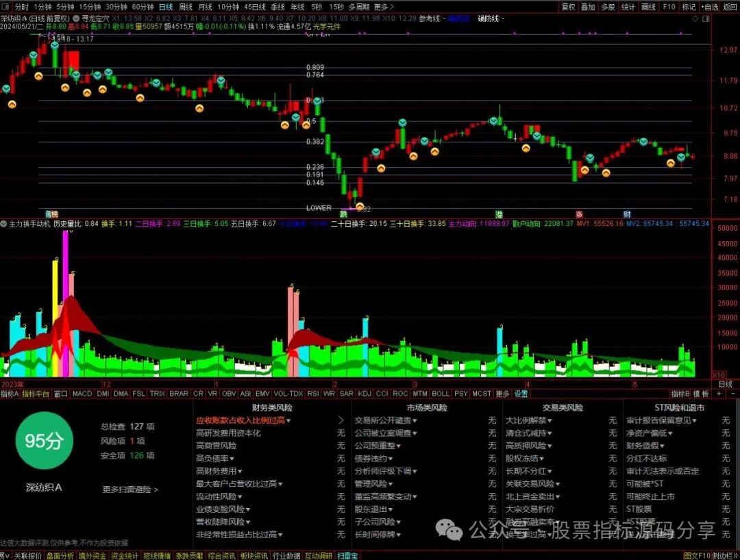This screenshot has height=560, width=740.
Task: Open the 多周期 multi-period view
Action: [x=358, y=7]
